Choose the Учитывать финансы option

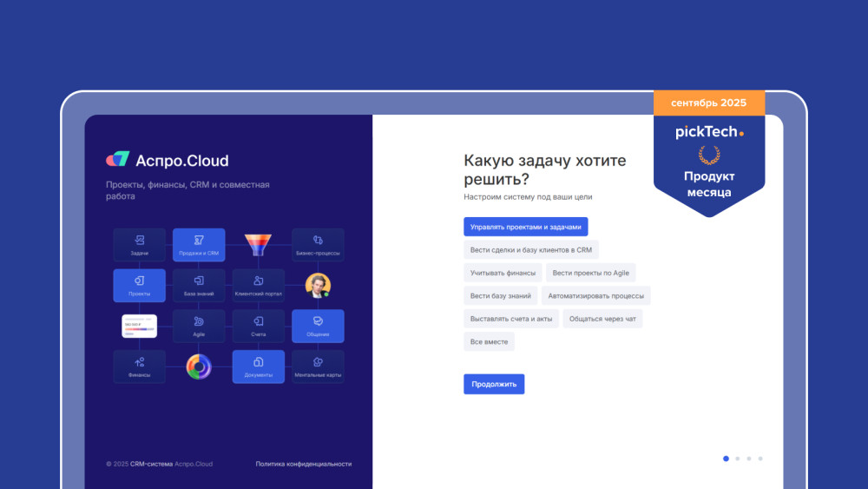503,273
